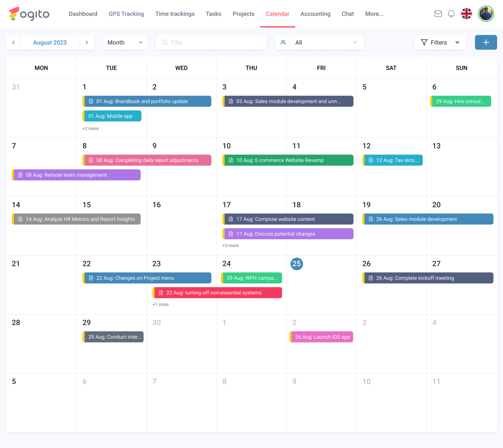Image resolution: width=503 pixels, height=448 pixels.
Task: Open the Filters dropdown
Action: 440,42
